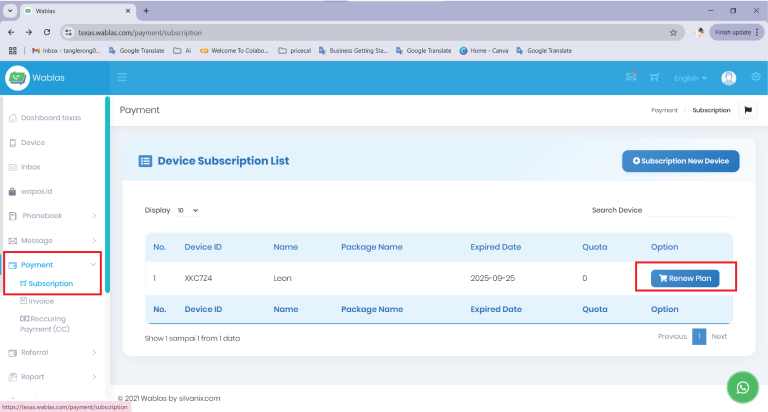Click the user profile avatar icon
This screenshot has width=768, height=412.
(729, 77)
